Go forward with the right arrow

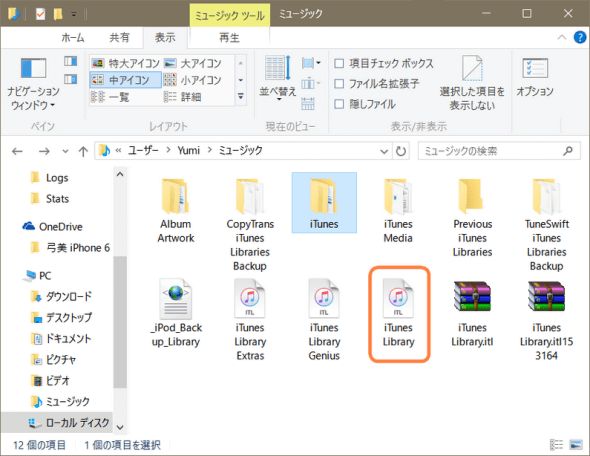[44, 151]
